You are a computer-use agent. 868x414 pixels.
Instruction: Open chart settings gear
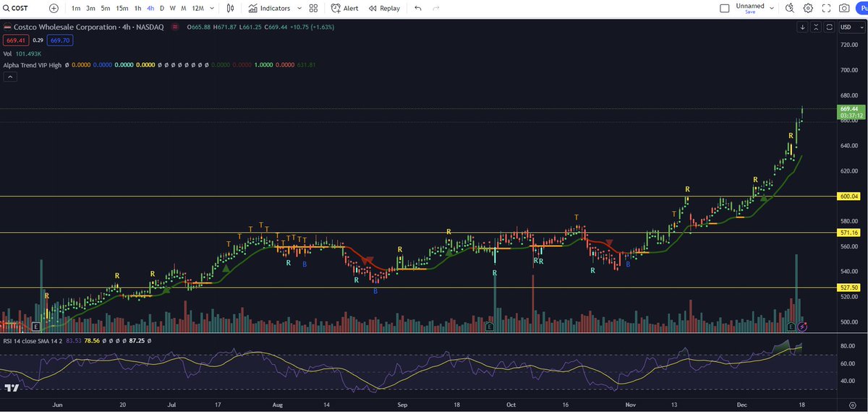tap(808, 8)
